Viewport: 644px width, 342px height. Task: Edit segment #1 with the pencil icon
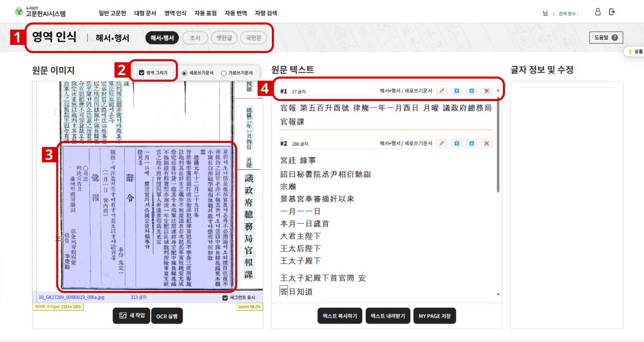pyautogui.click(x=442, y=91)
